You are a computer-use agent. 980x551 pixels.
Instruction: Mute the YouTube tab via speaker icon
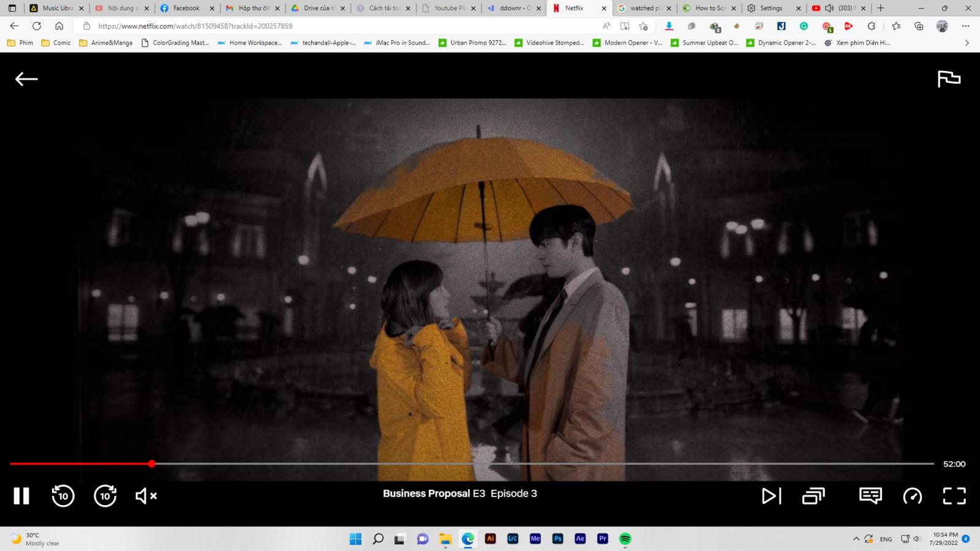(x=829, y=8)
